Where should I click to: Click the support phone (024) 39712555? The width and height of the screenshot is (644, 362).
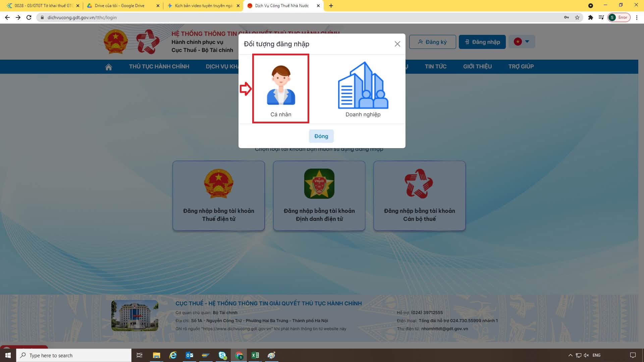[x=427, y=313]
